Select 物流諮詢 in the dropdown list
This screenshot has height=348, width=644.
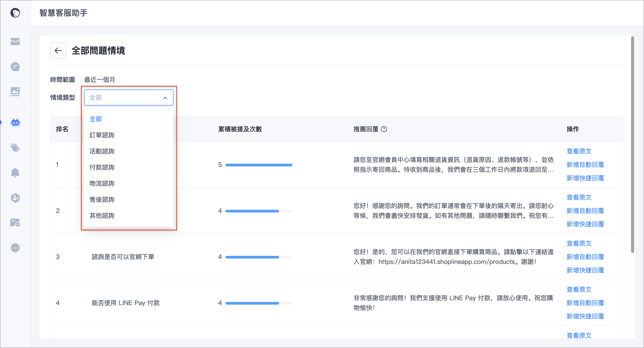coord(129,183)
